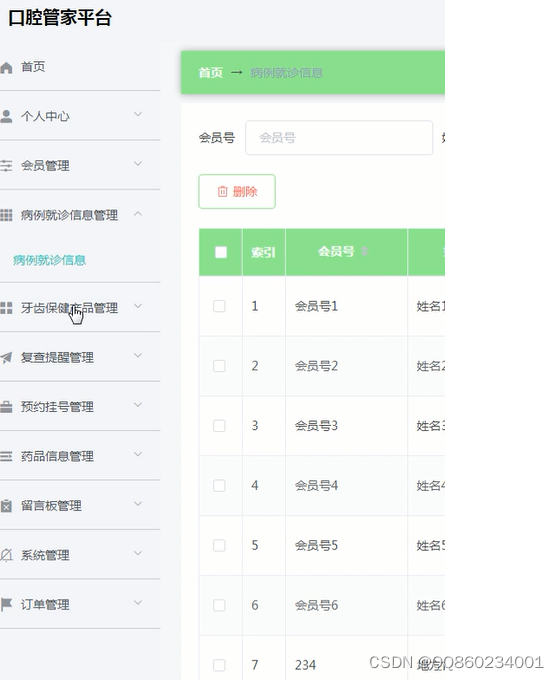Expand 牙齿保健产品管理 using its chevron
559x680 pixels.
pyautogui.click(x=138, y=306)
